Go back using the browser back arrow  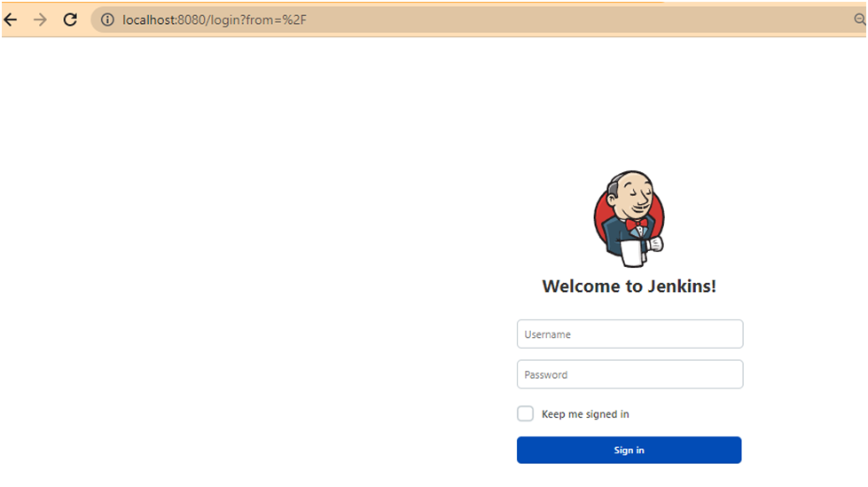tap(11, 20)
